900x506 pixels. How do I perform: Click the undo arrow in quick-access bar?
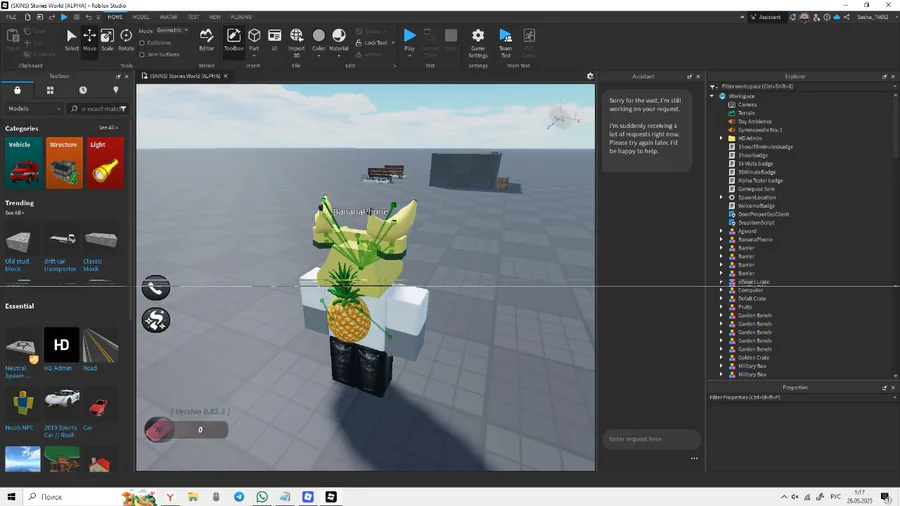point(88,17)
